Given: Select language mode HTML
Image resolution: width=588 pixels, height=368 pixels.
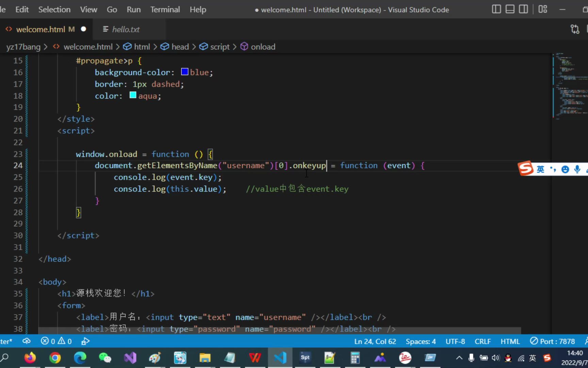Looking at the screenshot, I should tap(510, 341).
